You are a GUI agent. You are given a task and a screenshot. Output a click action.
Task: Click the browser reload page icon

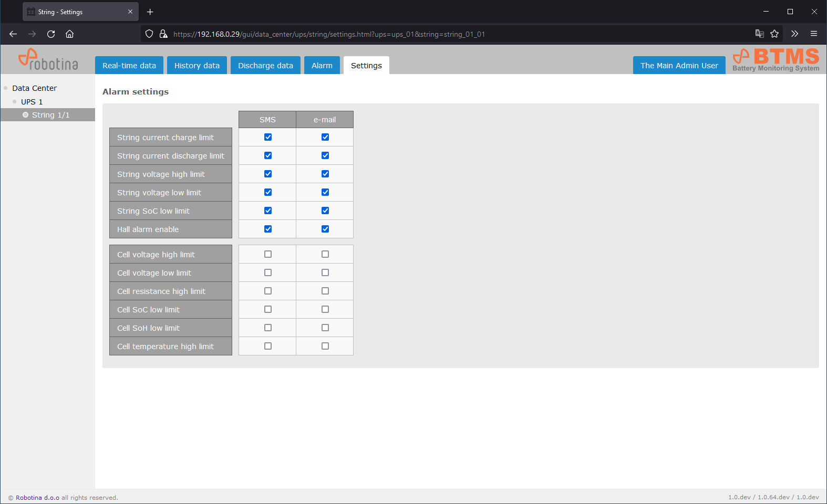[x=51, y=34]
